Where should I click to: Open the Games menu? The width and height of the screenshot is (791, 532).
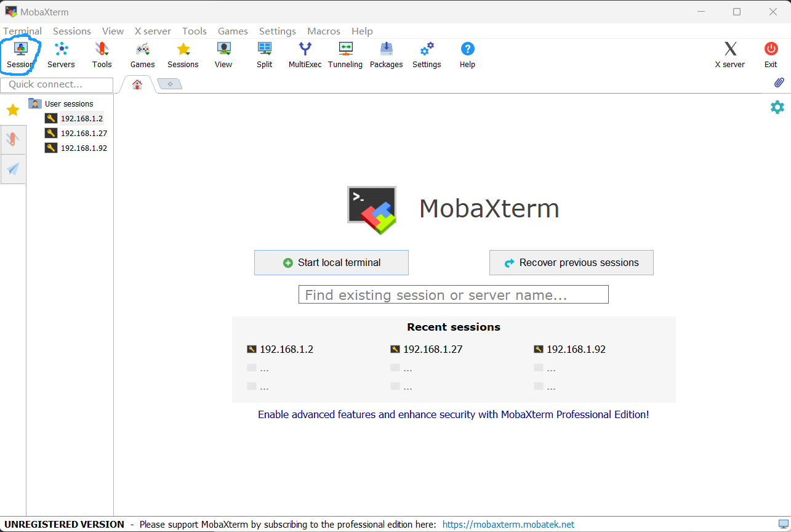[233, 31]
